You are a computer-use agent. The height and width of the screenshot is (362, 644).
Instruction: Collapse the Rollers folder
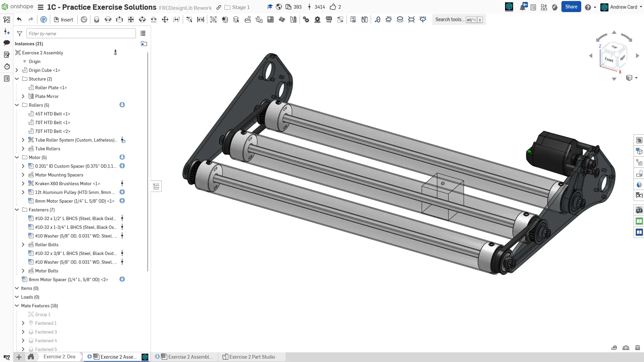[x=17, y=105]
